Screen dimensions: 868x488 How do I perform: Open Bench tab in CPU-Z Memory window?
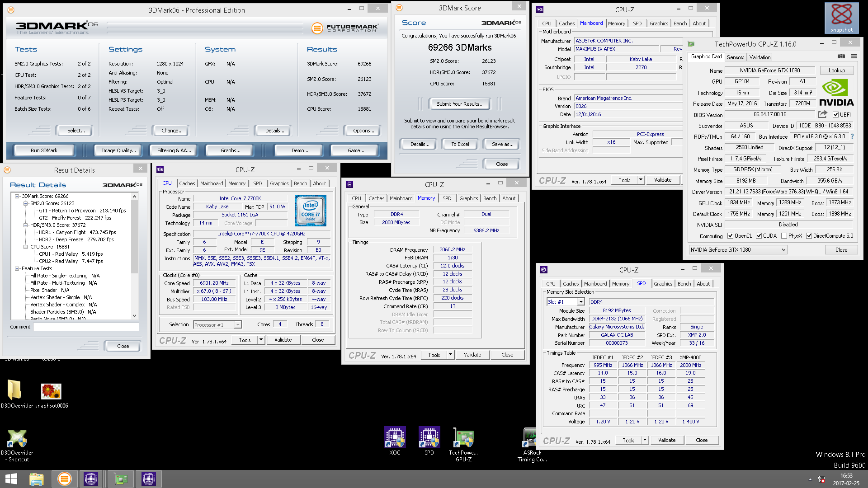click(x=490, y=198)
